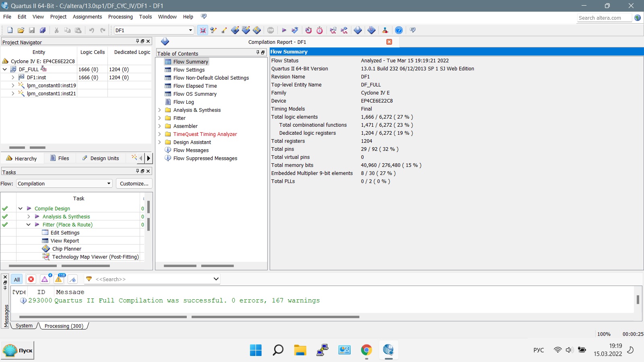Click the Copy icon in toolbar
The height and width of the screenshot is (362, 644).
[68, 30]
